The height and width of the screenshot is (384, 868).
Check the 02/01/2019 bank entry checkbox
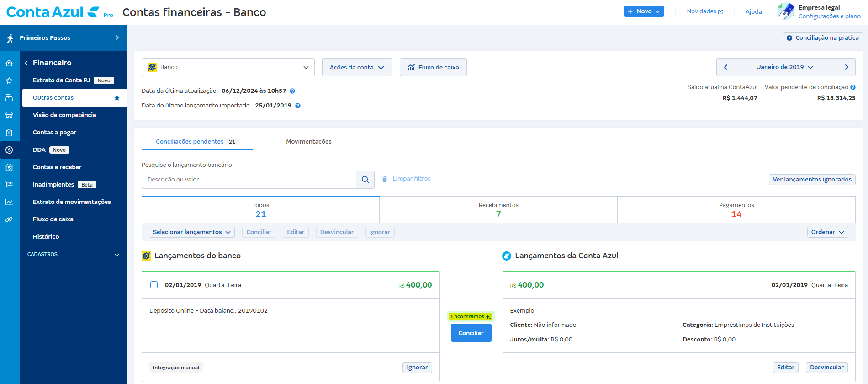[154, 285]
